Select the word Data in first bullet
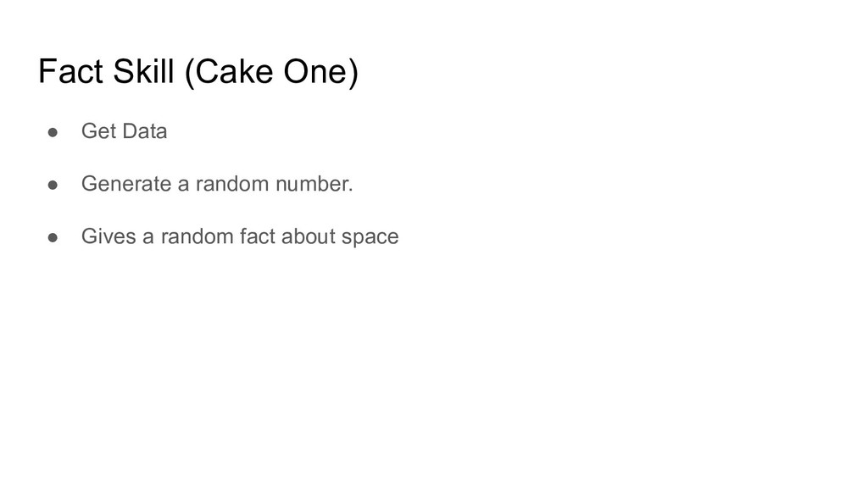Viewport: 868px width, 488px height. [144, 131]
